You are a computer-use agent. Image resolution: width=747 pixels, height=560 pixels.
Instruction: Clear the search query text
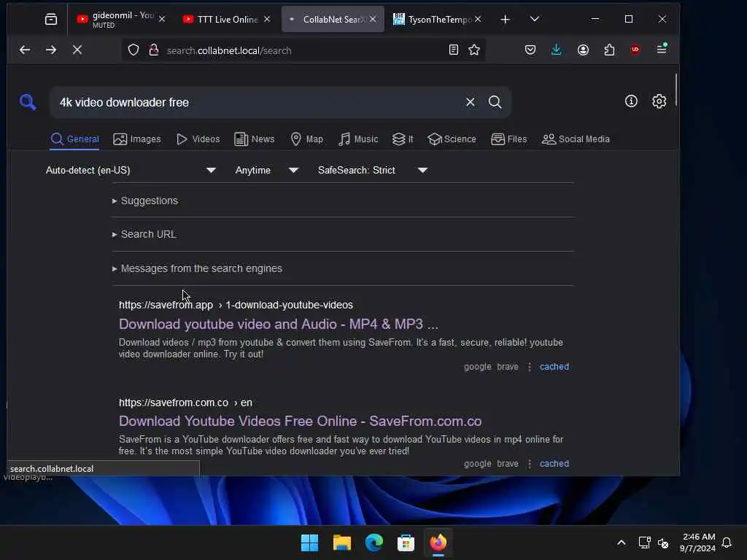471,102
